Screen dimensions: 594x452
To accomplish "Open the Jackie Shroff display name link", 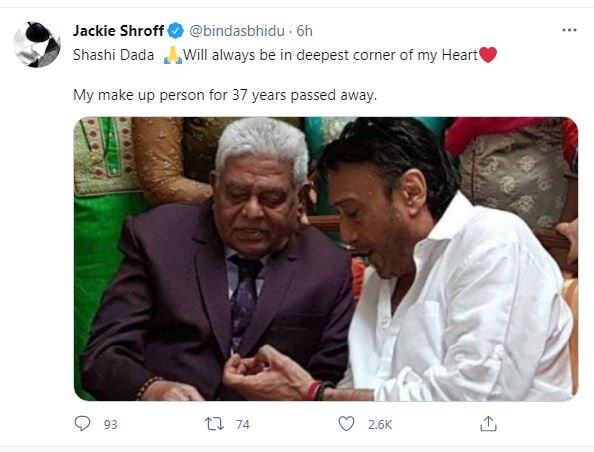I will pyautogui.click(x=118, y=31).
